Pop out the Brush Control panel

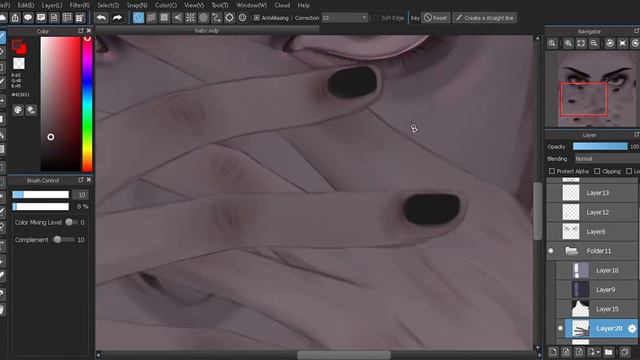[81, 180]
